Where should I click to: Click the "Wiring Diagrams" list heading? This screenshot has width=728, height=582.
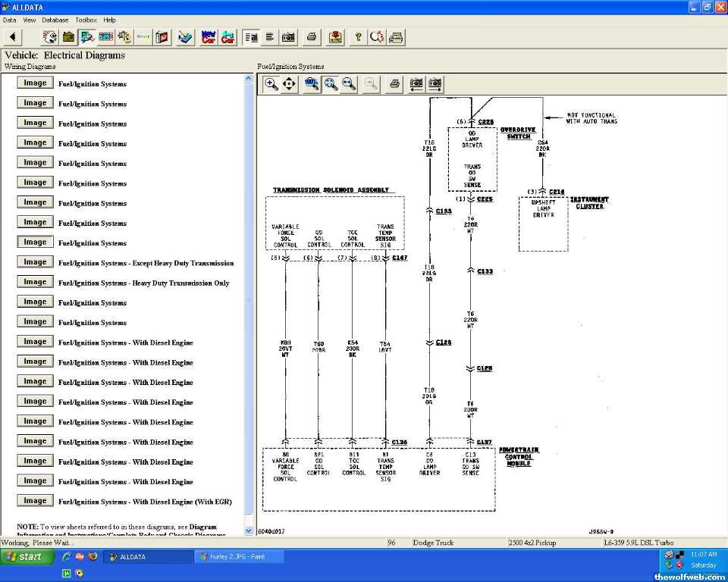click(x=30, y=67)
